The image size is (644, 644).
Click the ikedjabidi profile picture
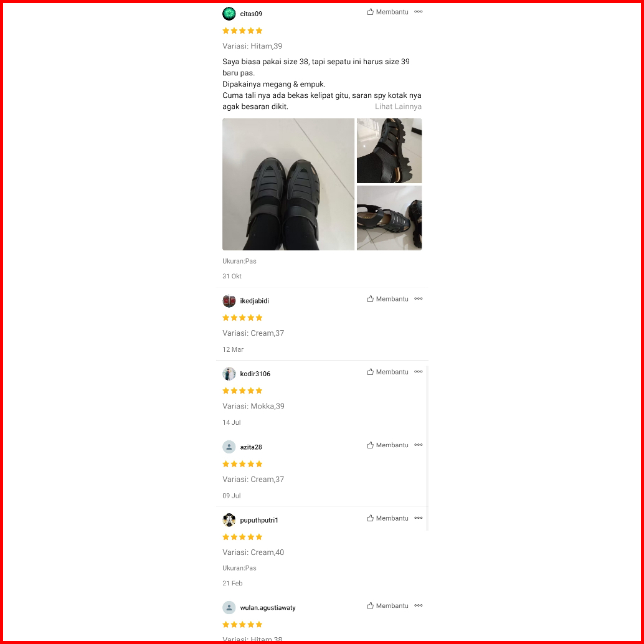tap(229, 301)
